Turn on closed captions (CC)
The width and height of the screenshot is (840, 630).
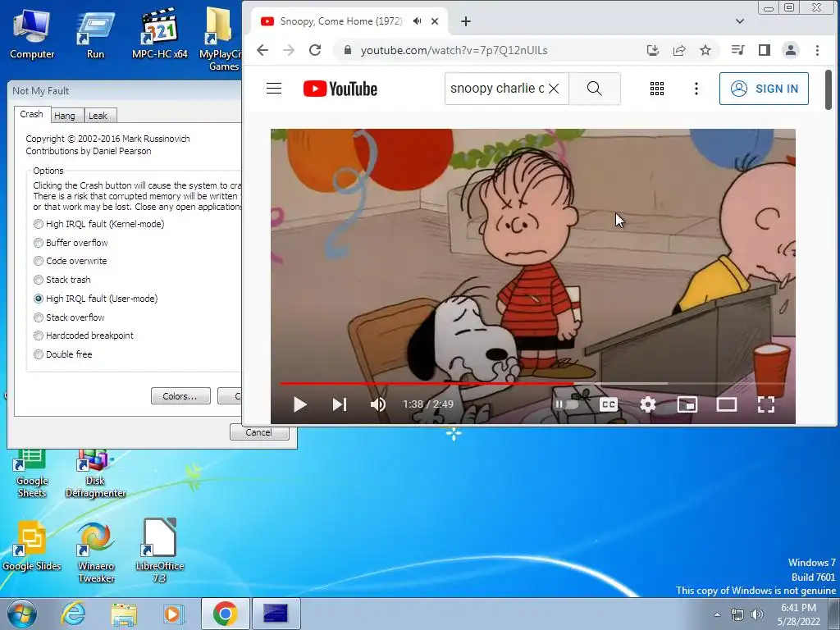[609, 404]
